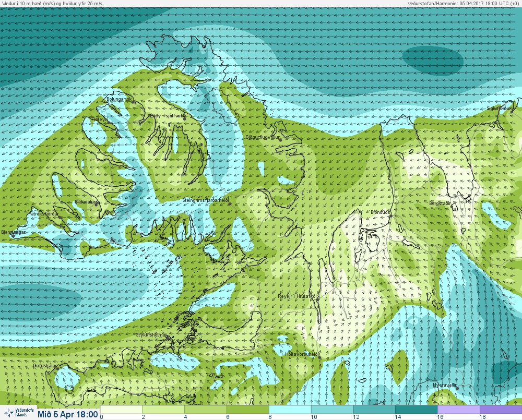Viewport: 522px width, 420px height.
Task: Pick the above-18 m/s purple legend swatch
Action: [501, 410]
